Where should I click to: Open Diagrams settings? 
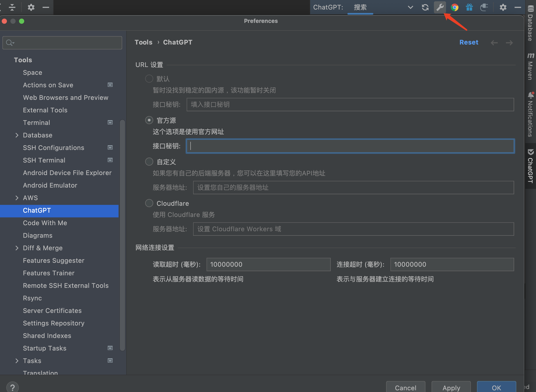point(38,235)
